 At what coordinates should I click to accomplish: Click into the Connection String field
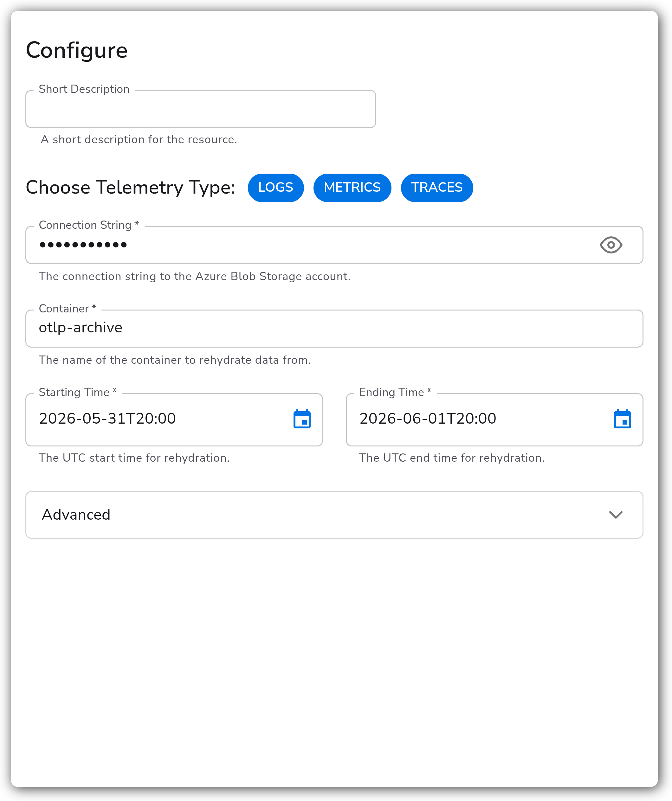click(334, 245)
